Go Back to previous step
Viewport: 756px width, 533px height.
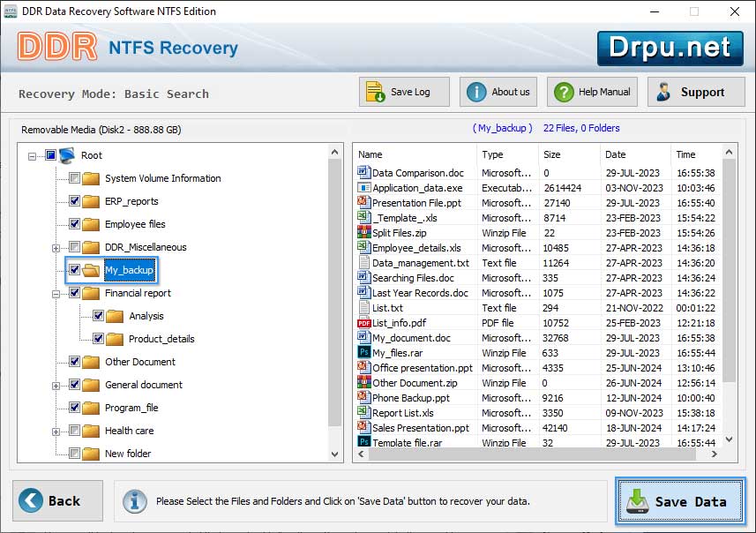point(58,500)
